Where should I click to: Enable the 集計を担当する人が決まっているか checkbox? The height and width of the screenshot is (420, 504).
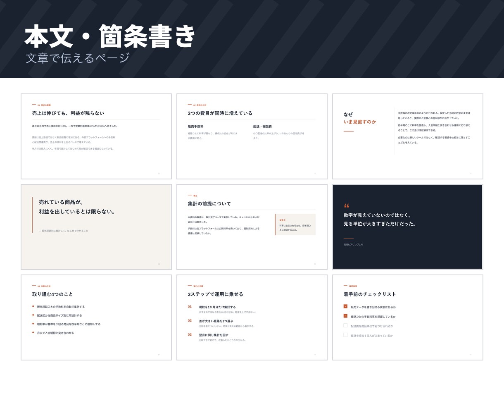[x=345, y=335]
